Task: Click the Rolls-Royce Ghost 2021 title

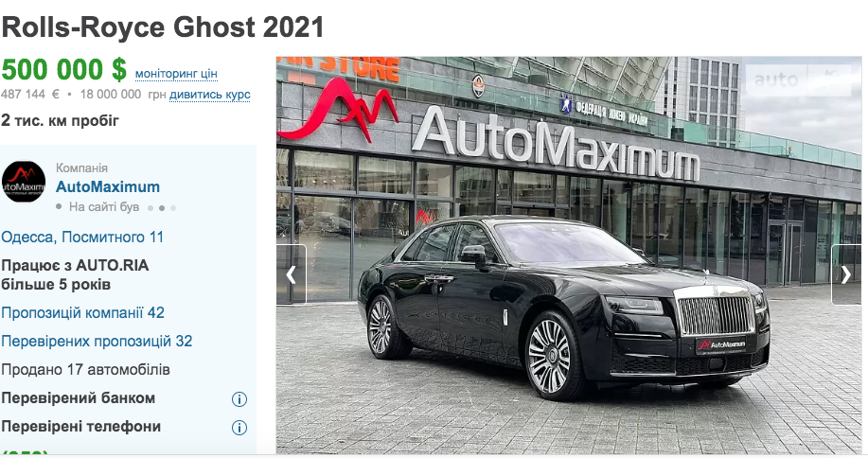Action: (x=163, y=27)
